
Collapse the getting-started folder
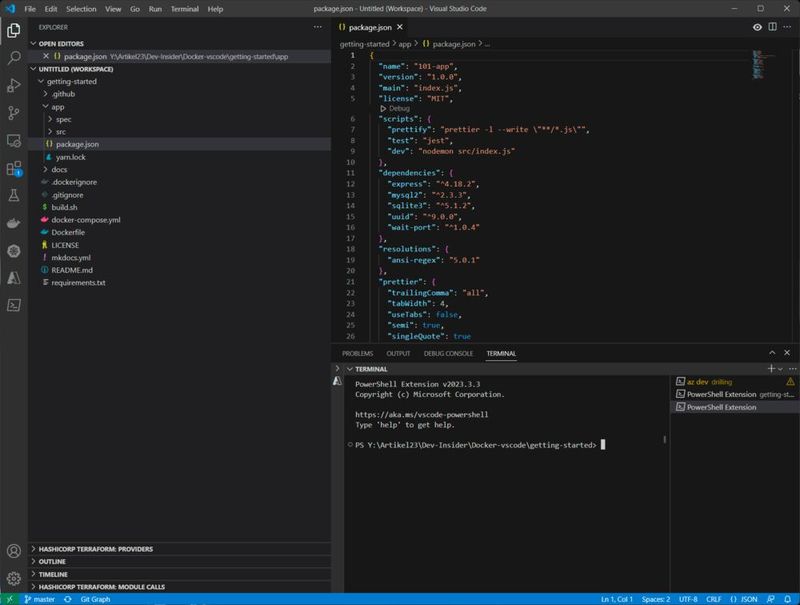click(41, 81)
